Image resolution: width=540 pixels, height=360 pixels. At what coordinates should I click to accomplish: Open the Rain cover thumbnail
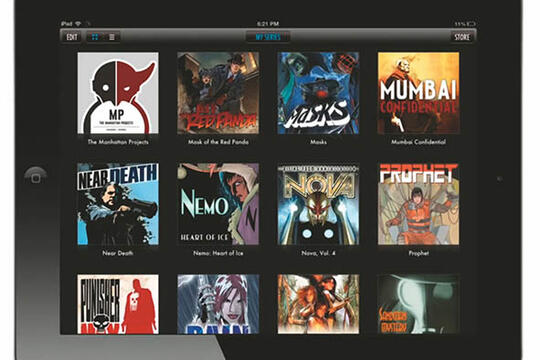[218, 304]
